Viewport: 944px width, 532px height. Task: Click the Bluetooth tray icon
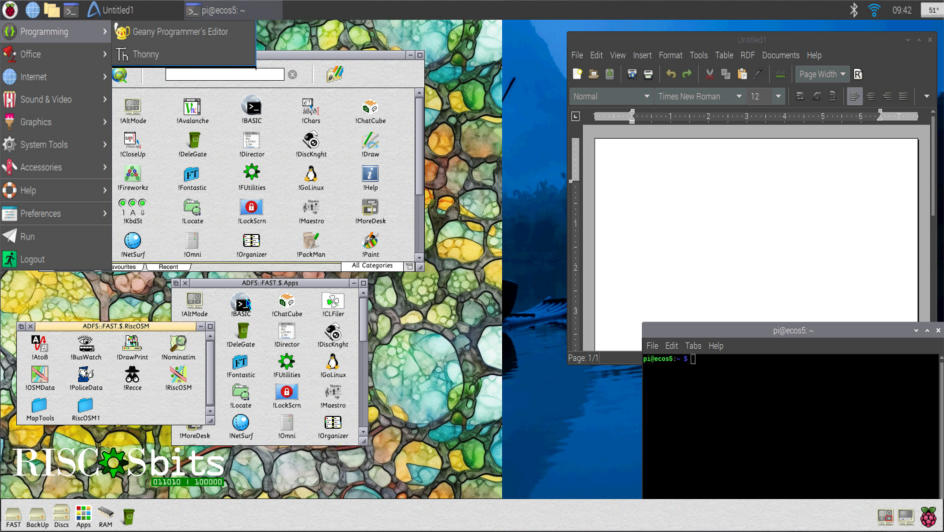pos(853,10)
